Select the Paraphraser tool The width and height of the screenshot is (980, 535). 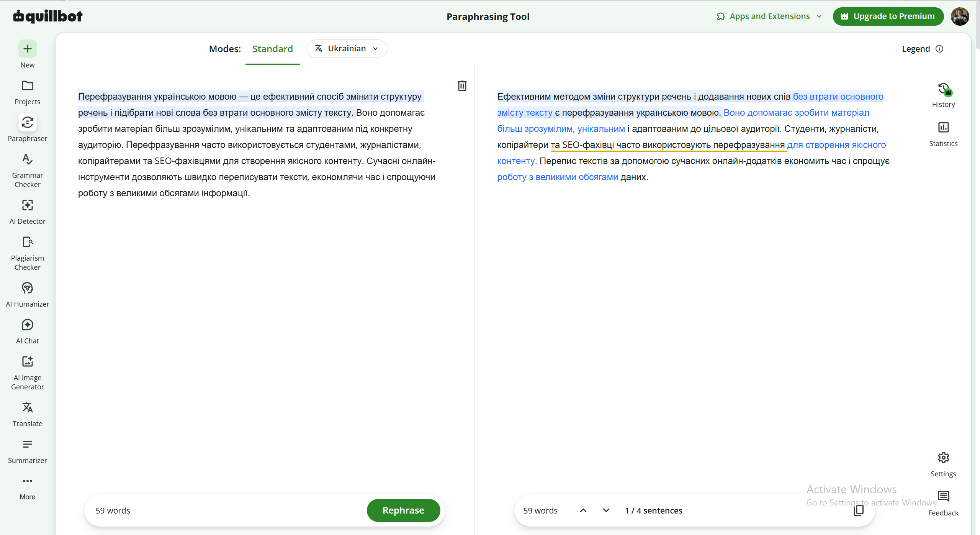point(28,128)
